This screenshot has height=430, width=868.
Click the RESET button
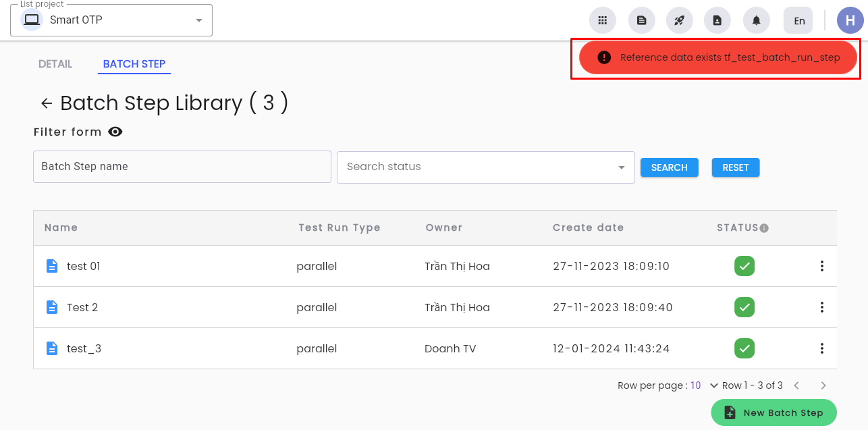[x=736, y=167]
